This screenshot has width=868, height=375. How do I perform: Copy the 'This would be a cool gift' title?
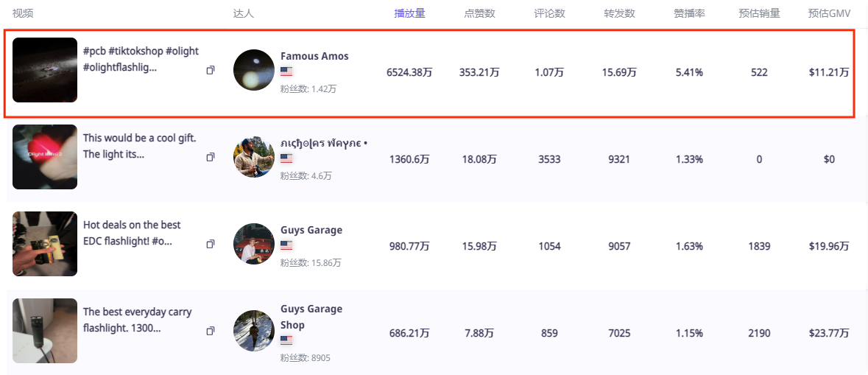pyautogui.click(x=211, y=157)
